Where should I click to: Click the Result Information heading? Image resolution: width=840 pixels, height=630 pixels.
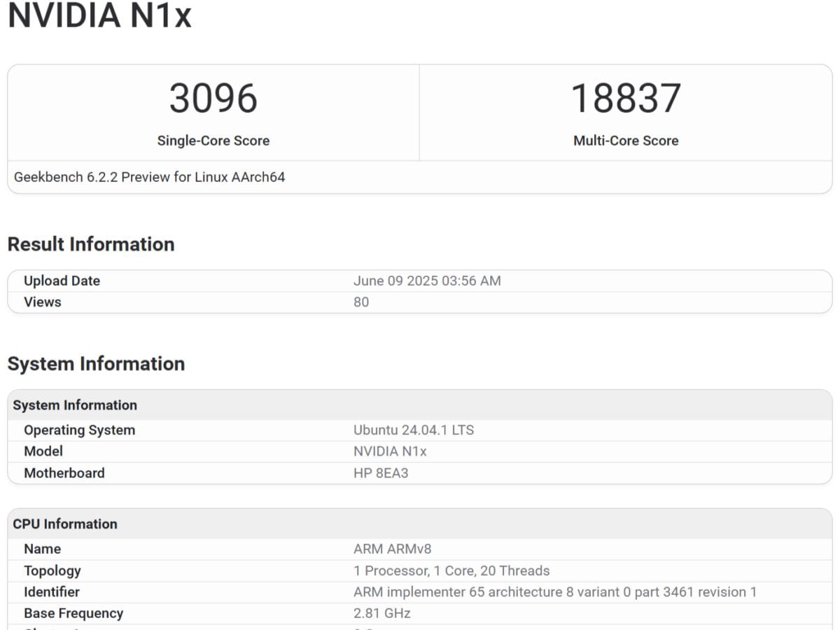(x=91, y=244)
